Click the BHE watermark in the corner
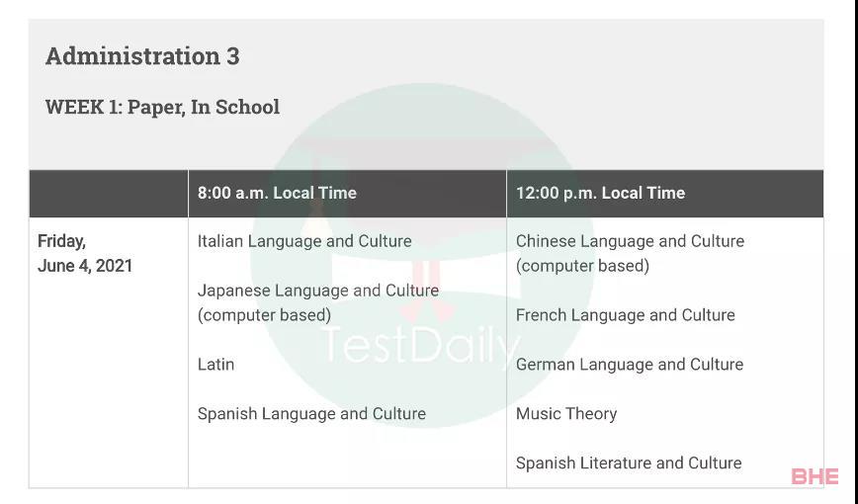 815,476
